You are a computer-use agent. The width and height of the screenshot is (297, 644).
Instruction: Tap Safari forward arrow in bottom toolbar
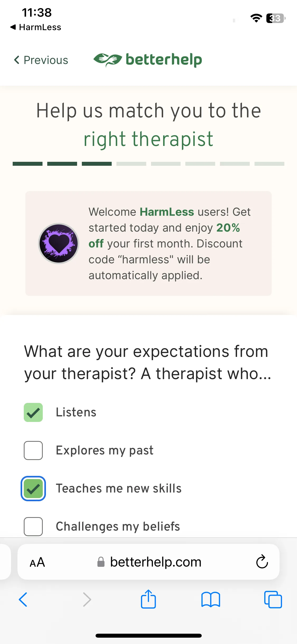tap(87, 599)
